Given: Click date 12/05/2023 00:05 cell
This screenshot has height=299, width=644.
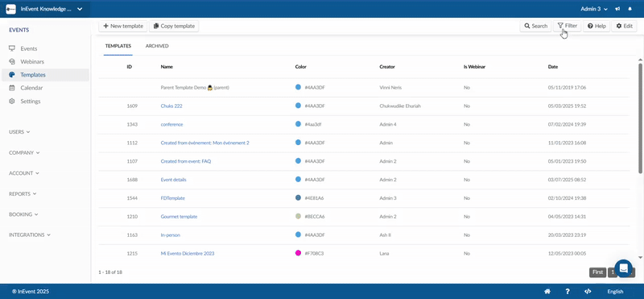Looking at the screenshot, I should [567, 253].
